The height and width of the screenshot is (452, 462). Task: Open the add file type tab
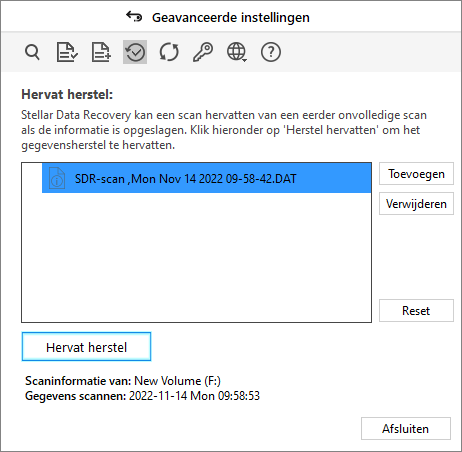click(101, 52)
